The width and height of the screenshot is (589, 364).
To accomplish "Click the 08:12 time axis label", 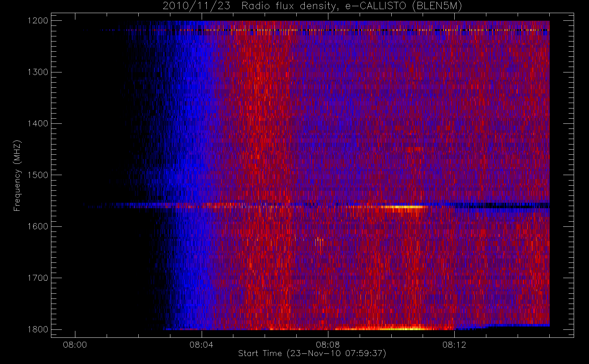I will point(454,345).
